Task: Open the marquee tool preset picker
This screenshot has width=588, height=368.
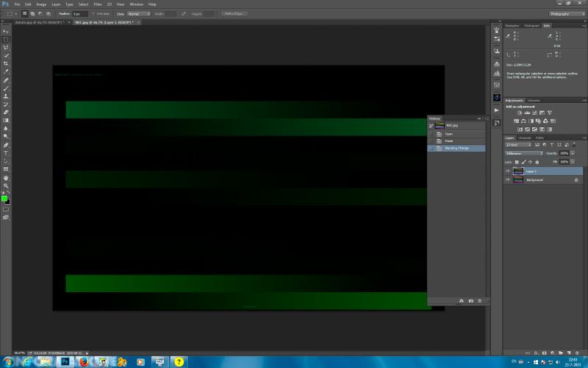Action: [x=11, y=14]
